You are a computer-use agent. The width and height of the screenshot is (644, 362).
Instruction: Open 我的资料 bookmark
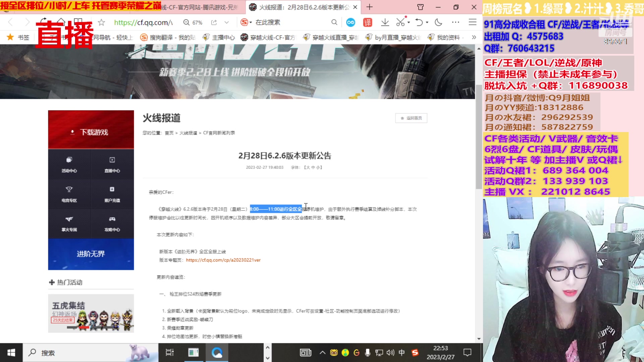[x=444, y=37]
